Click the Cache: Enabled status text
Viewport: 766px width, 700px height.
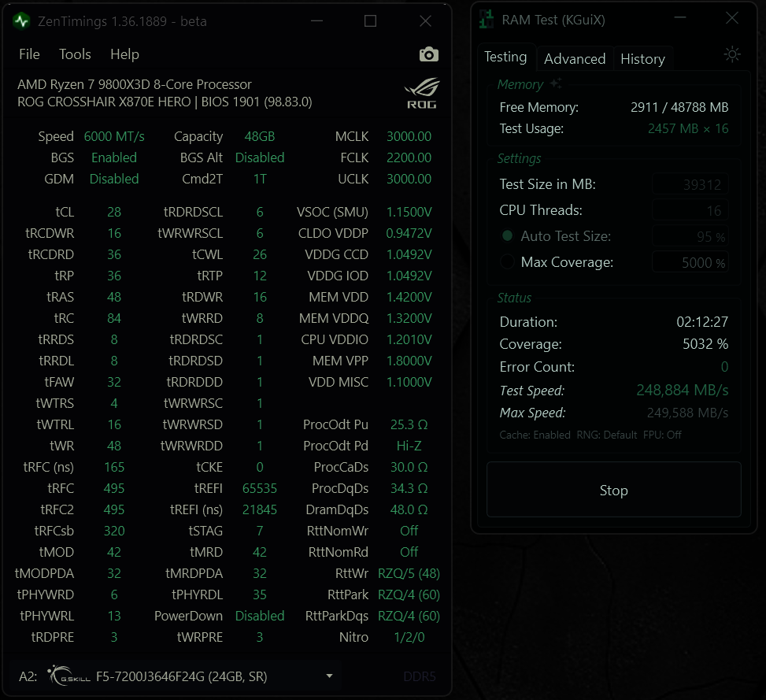(535, 435)
